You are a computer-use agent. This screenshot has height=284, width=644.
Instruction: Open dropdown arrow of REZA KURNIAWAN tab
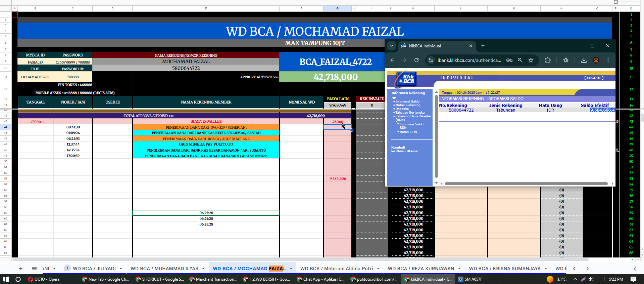459,269
